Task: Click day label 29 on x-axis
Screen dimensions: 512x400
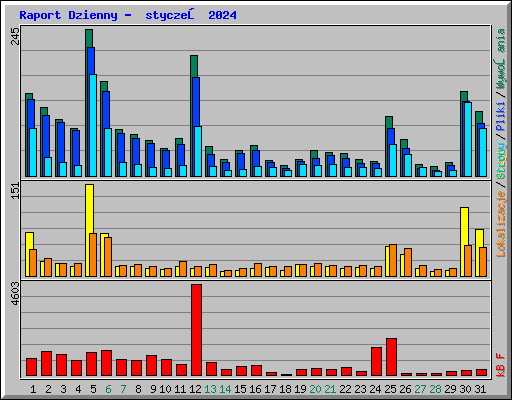Action: [x=450, y=389]
